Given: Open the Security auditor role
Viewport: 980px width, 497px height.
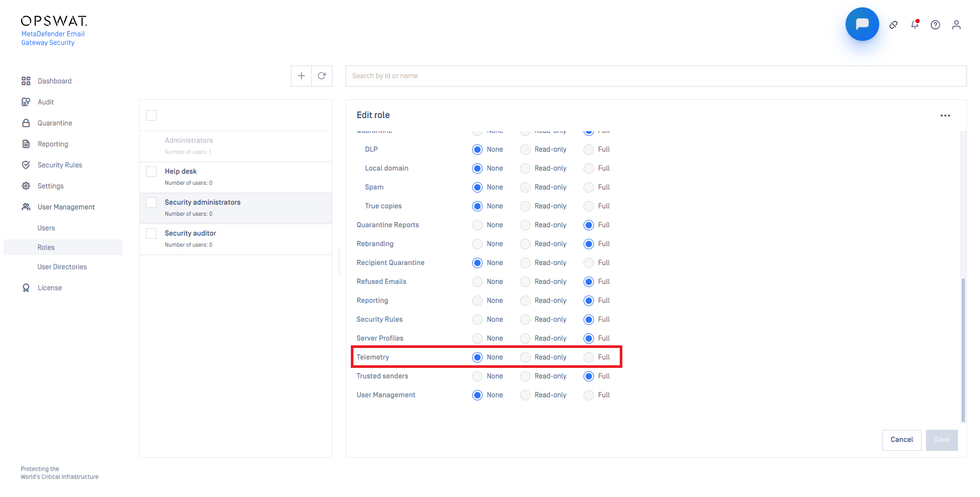Looking at the screenshot, I should tap(236, 239).
